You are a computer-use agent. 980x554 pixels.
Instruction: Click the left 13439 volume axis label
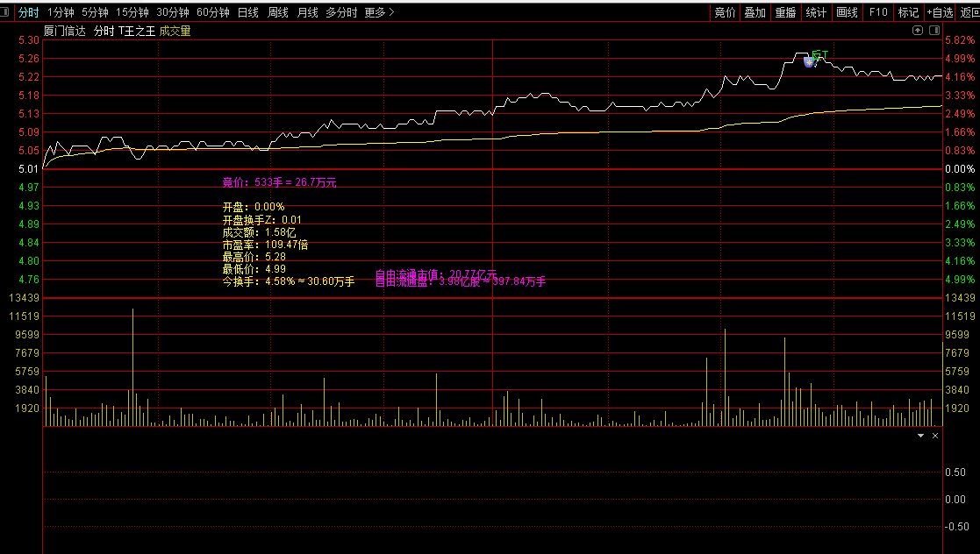(25, 298)
